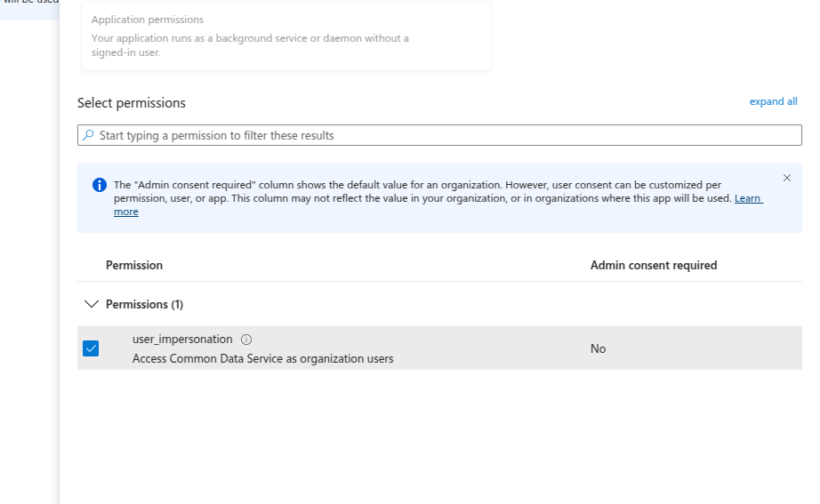Click the user_impersonation permission name
820x504 pixels.
(x=182, y=340)
